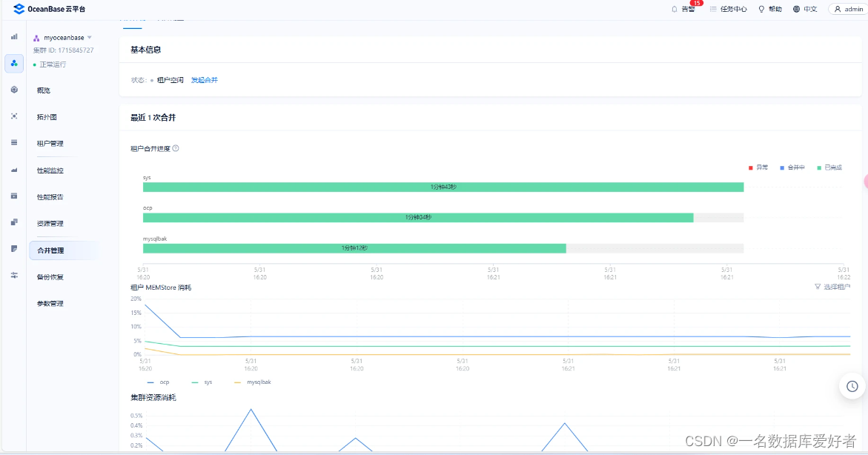868x455 pixels.
Task: Open 性能监控 performance monitoring
Action: tap(50, 170)
